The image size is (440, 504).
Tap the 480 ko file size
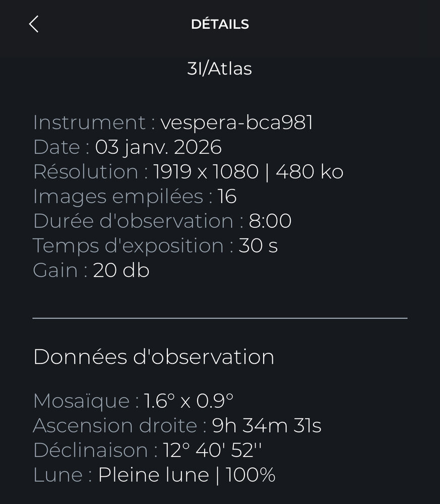coord(309,172)
